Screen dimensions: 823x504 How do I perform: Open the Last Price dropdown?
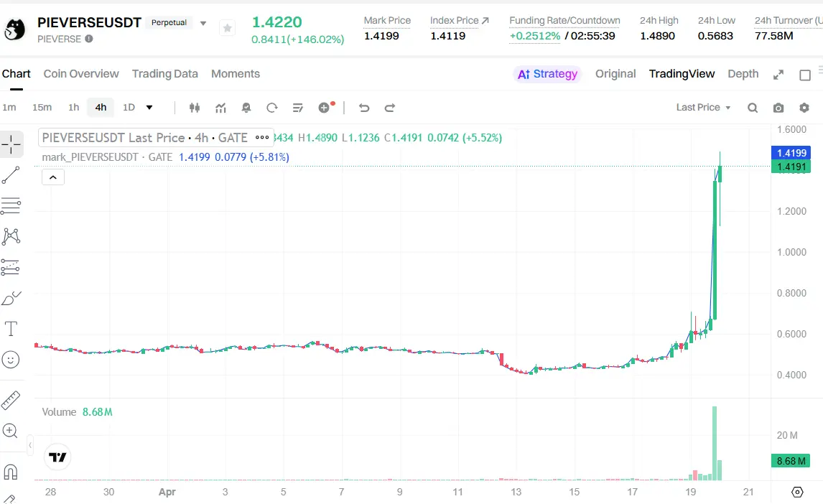coord(703,108)
